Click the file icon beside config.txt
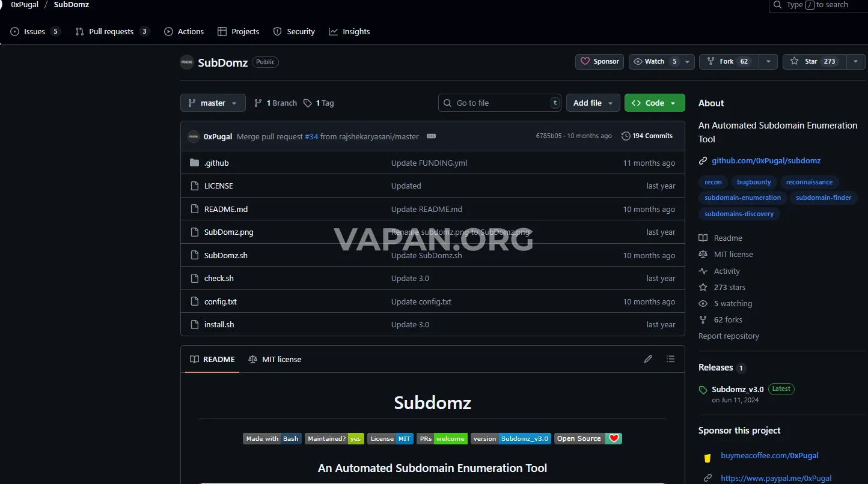Image resolution: width=868 pixels, height=484 pixels. (x=194, y=301)
